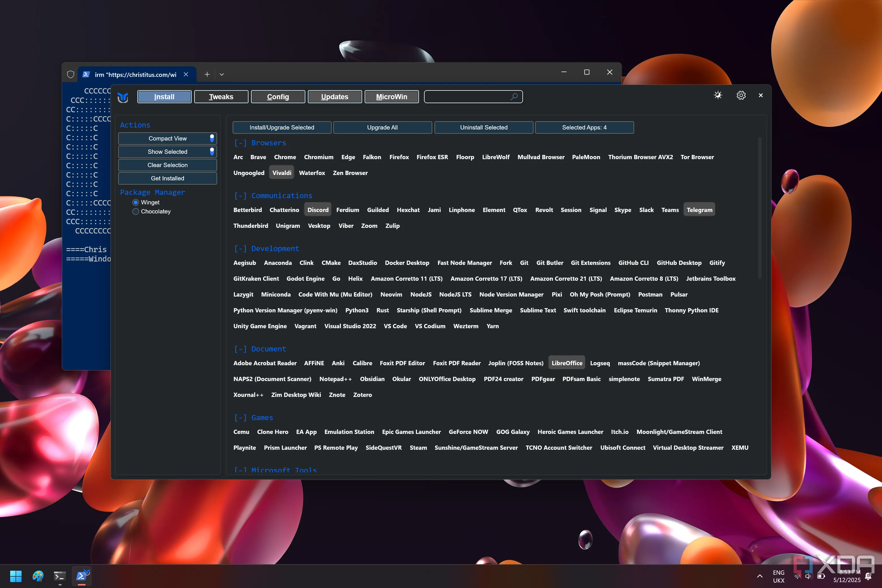Image resolution: width=882 pixels, height=588 pixels.
Task: Deselect the LibreOffice app entry
Action: pos(567,363)
